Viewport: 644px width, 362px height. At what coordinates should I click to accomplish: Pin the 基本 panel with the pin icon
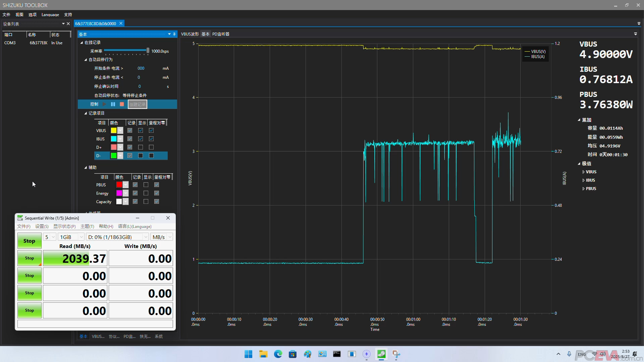click(174, 34)
